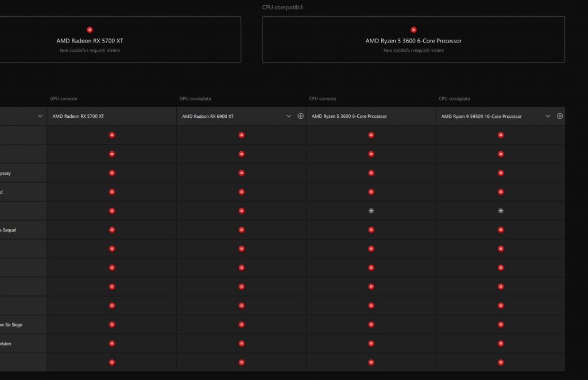
Task: Click the row label ending in 'yssey'
Action: (5, 173)
